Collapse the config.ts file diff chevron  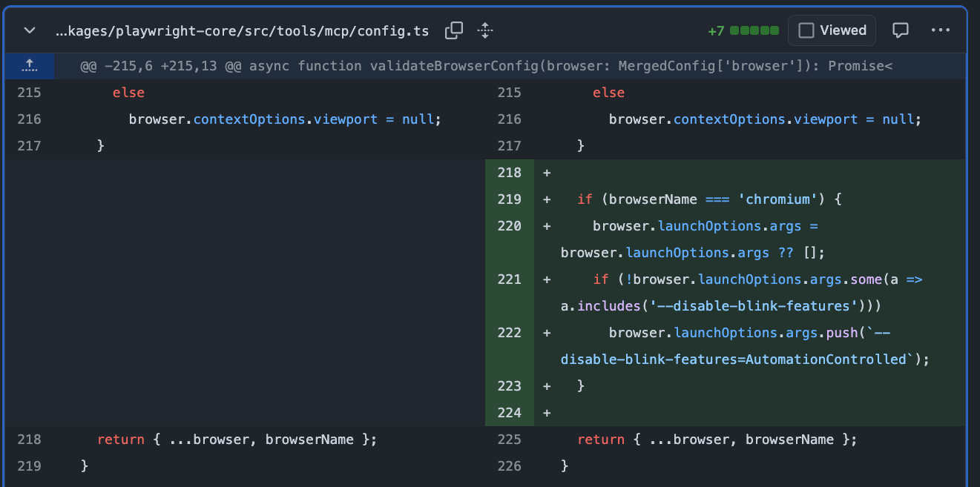30,30
